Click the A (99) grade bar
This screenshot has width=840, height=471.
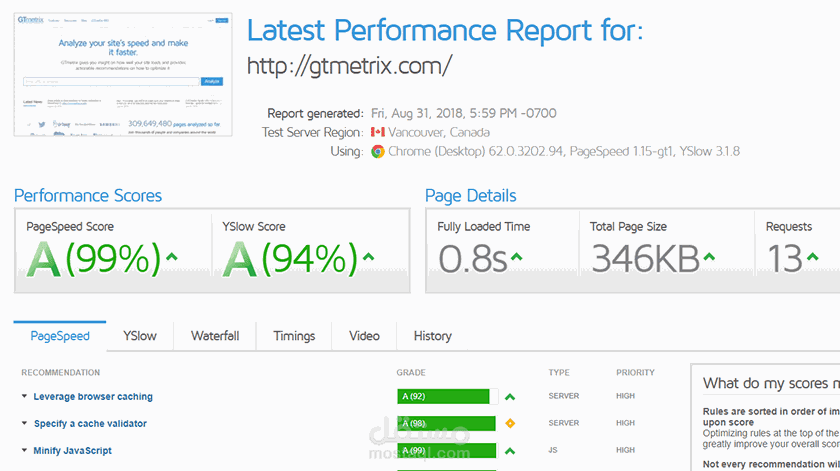point(447,451)
